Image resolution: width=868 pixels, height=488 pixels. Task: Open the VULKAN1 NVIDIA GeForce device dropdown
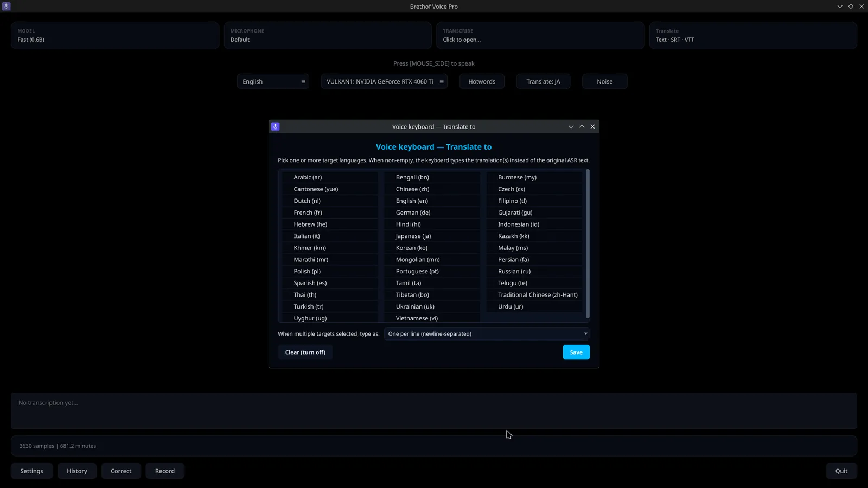point(384,81)
